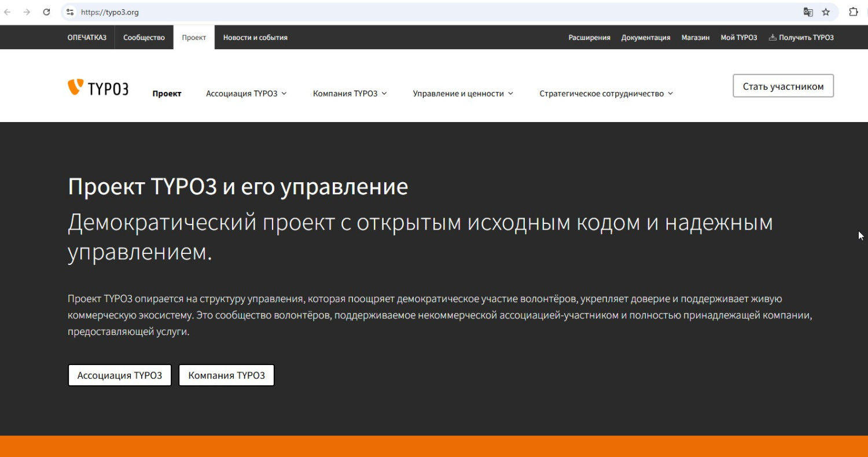Open the browser extensions puzzle icon
This screenshot has width=868, height=457.
pos(853,12)
